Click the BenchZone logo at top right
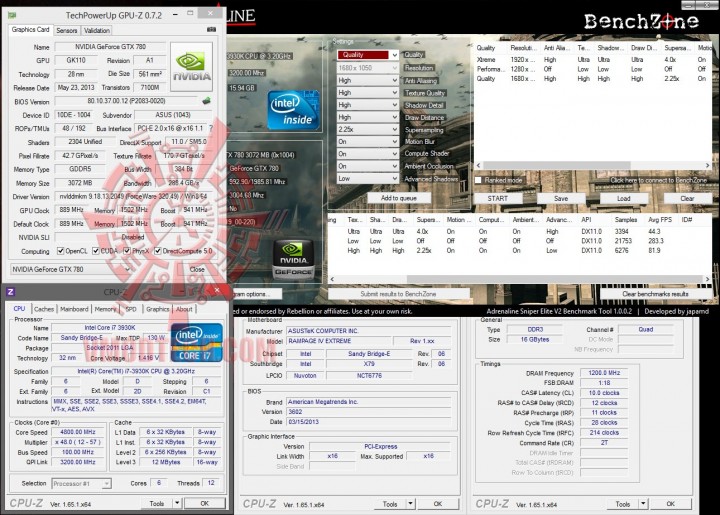The height and width of the screenshot is (515, 720). pos(641,21)
